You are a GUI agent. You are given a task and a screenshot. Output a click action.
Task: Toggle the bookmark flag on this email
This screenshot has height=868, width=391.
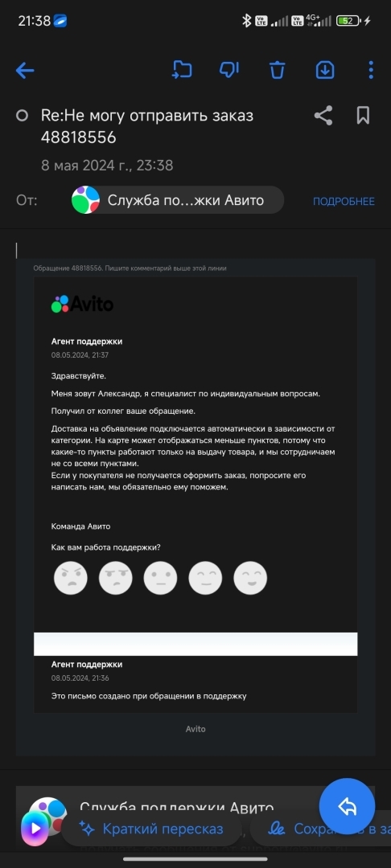coord(363,115)
